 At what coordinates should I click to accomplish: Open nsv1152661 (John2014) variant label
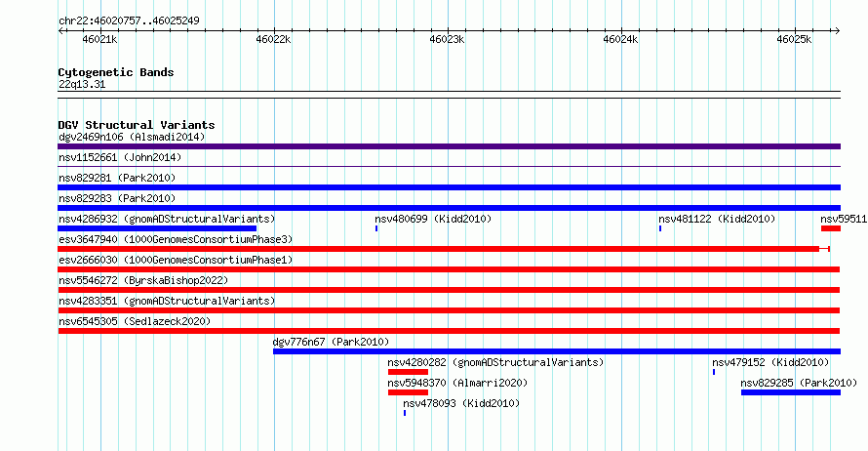tap(120, 157)
